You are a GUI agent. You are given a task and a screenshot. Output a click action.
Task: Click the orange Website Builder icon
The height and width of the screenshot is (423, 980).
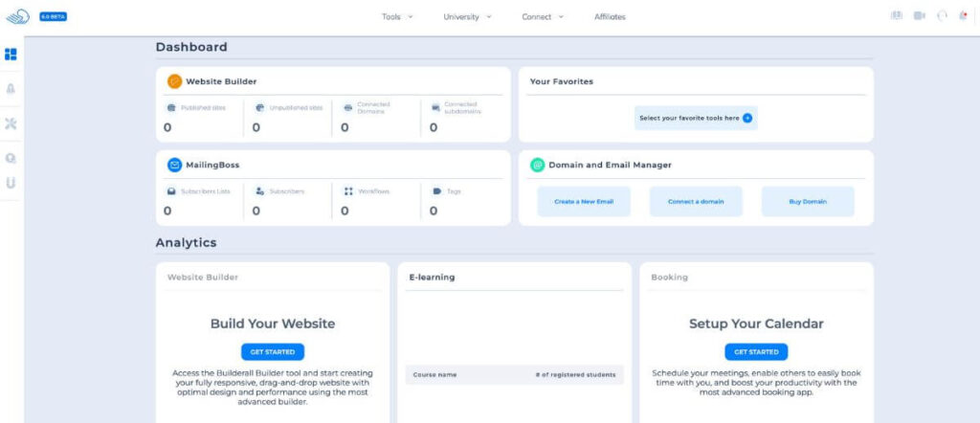click(x=174, y=81)
